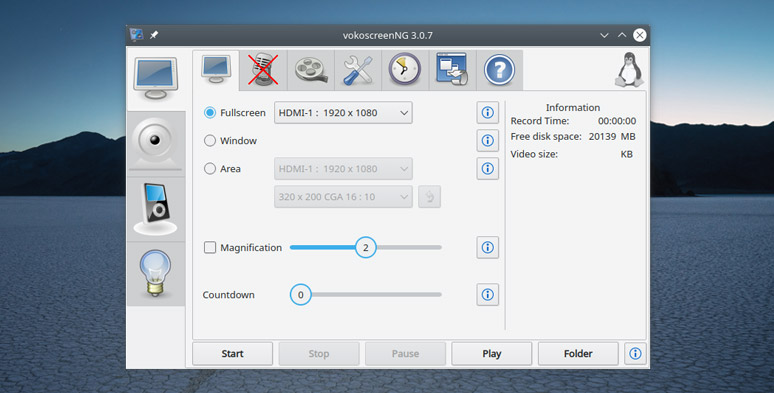The image size is (774, 393).
Task: Minimize window with the down chevron
Action: click(604, 35)
